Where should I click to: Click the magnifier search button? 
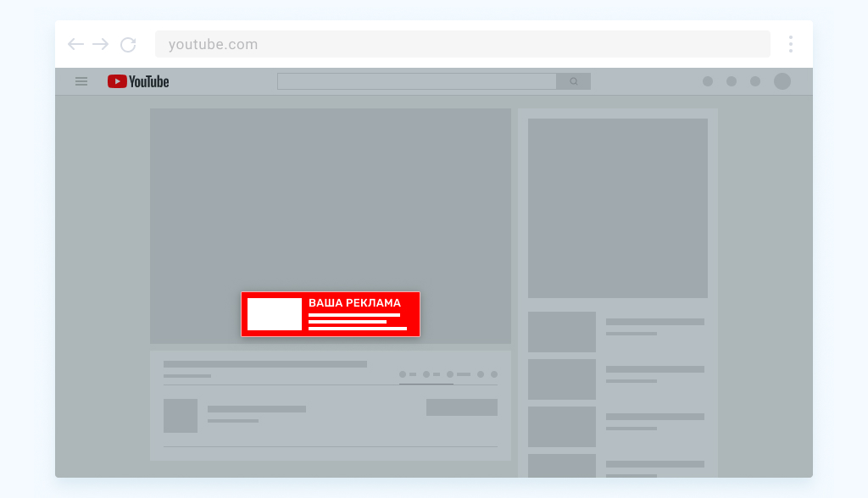click(x=574, y=81)
